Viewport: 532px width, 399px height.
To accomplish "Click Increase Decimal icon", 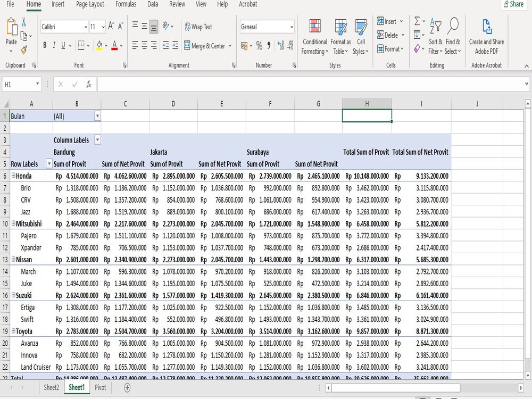I will (280, 45).
